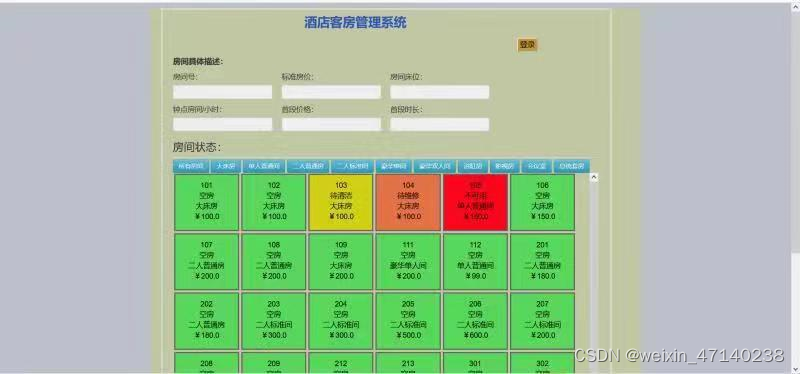Select room 207 card
Image resolution: width=800 pixels, height=374 pixels.
click(x=542, y=321)
